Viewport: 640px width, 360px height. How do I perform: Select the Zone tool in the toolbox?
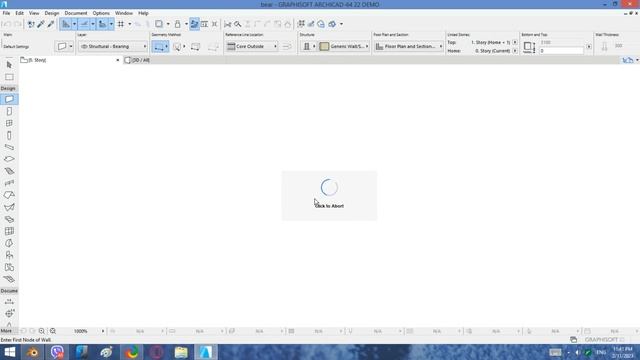point(9,267)
